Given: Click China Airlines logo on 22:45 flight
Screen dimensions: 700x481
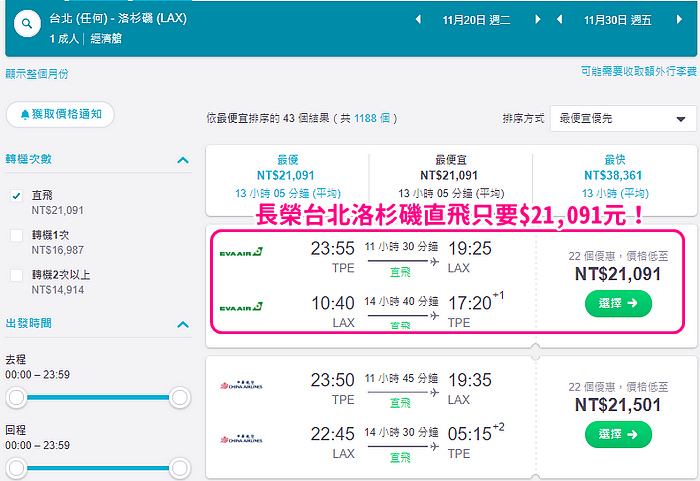Looking at the screenshot, I should click(x=241, y=439).
